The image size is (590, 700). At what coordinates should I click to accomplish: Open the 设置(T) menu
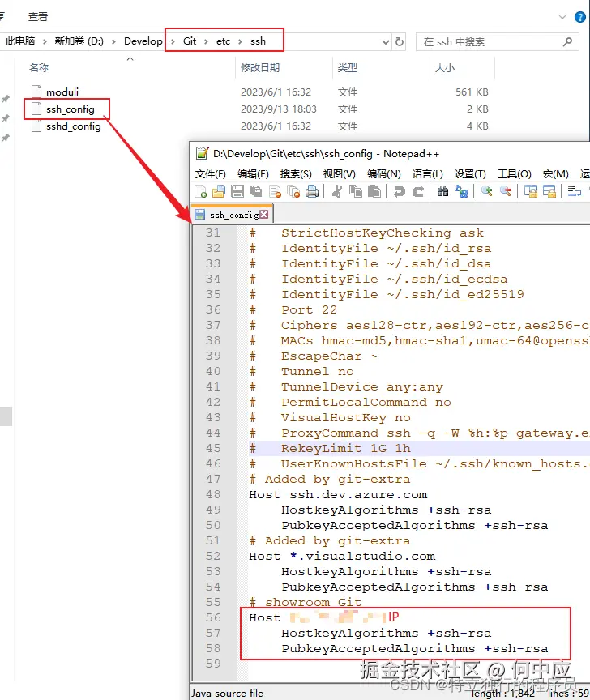[x=470, y=173]
